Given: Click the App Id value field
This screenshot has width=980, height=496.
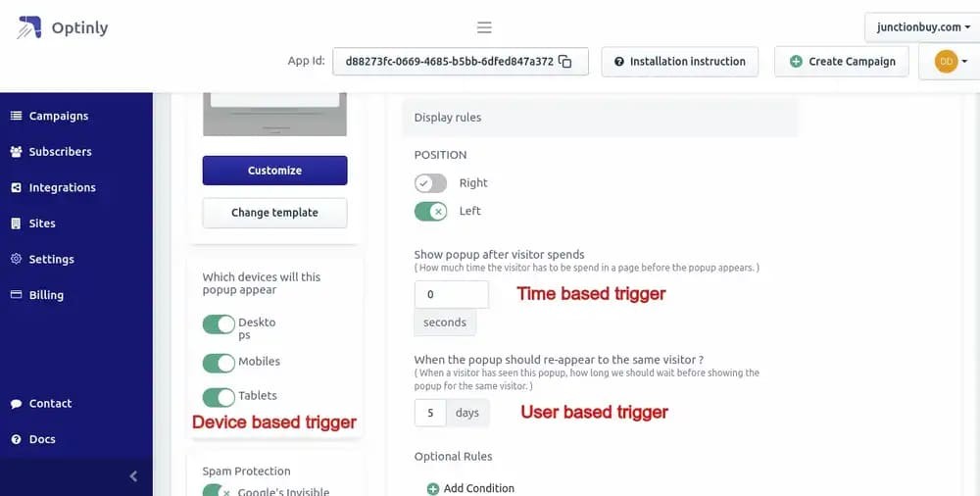Looking at the screenshot, I should tap(461, 62).
